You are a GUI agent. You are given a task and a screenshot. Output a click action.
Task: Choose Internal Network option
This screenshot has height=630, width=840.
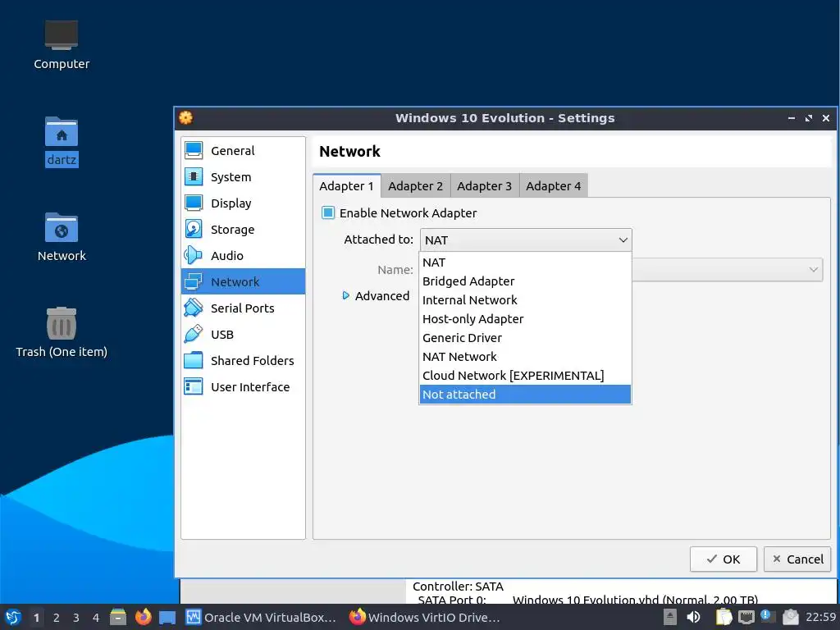525,300
